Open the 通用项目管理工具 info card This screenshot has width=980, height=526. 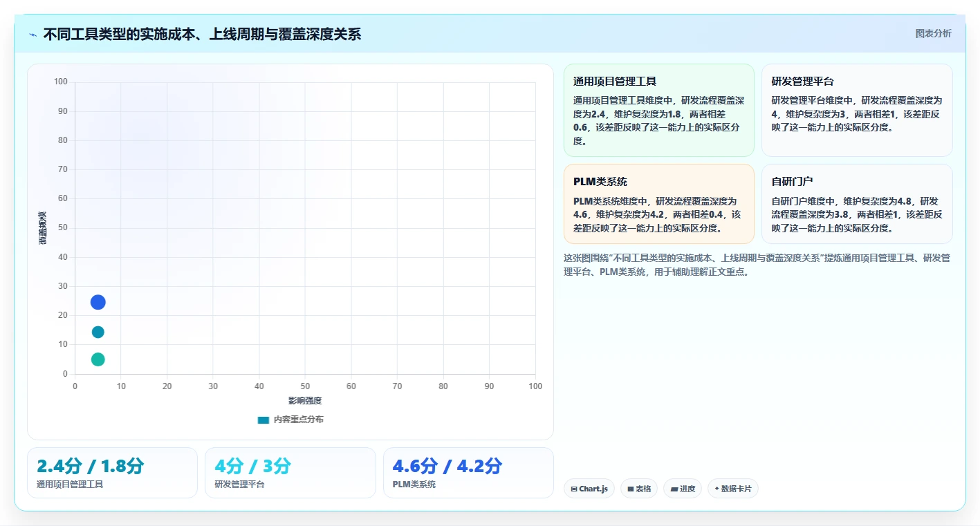coord(658,111)
